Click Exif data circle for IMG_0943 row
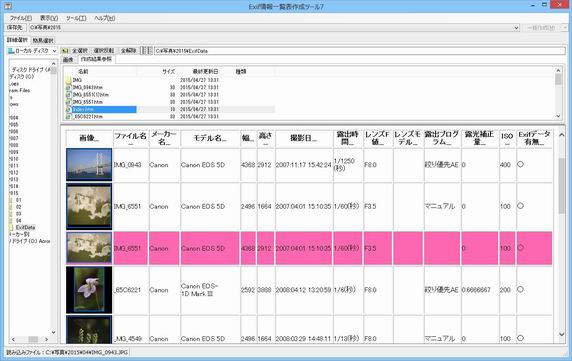This screenshot has height=361, width=572. pos(521,164)
